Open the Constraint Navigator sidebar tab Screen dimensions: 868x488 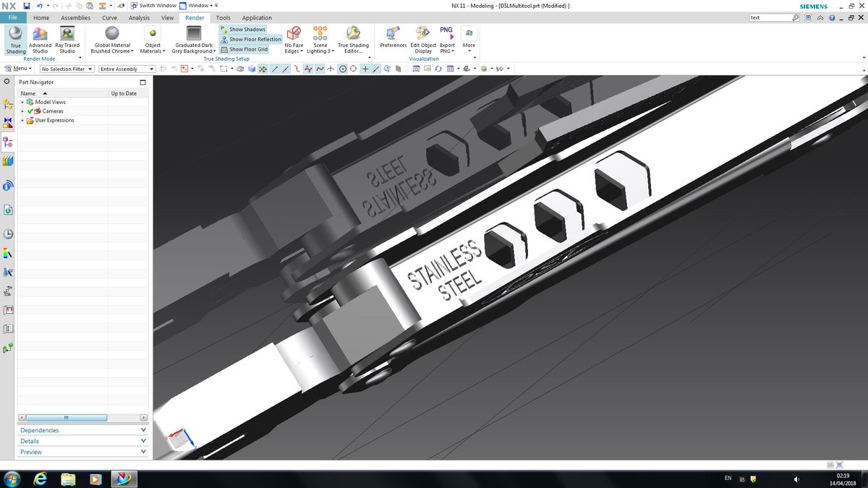8,123
